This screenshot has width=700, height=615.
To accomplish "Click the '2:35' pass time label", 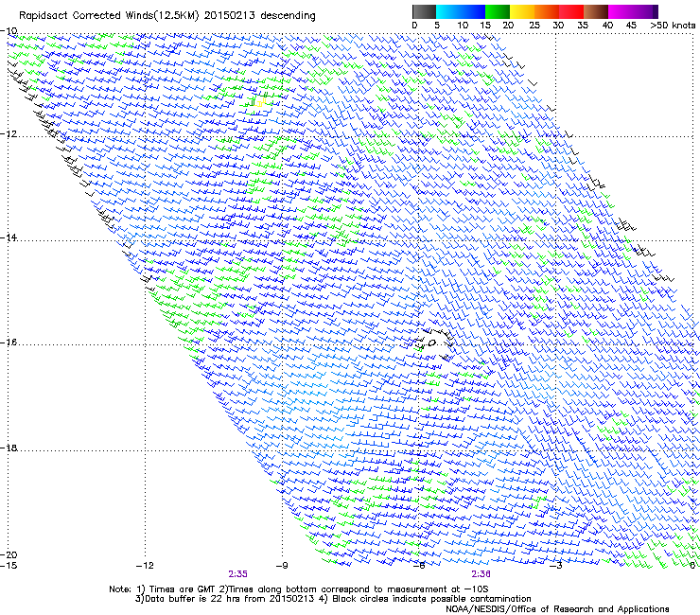I will tap(237, 574).
